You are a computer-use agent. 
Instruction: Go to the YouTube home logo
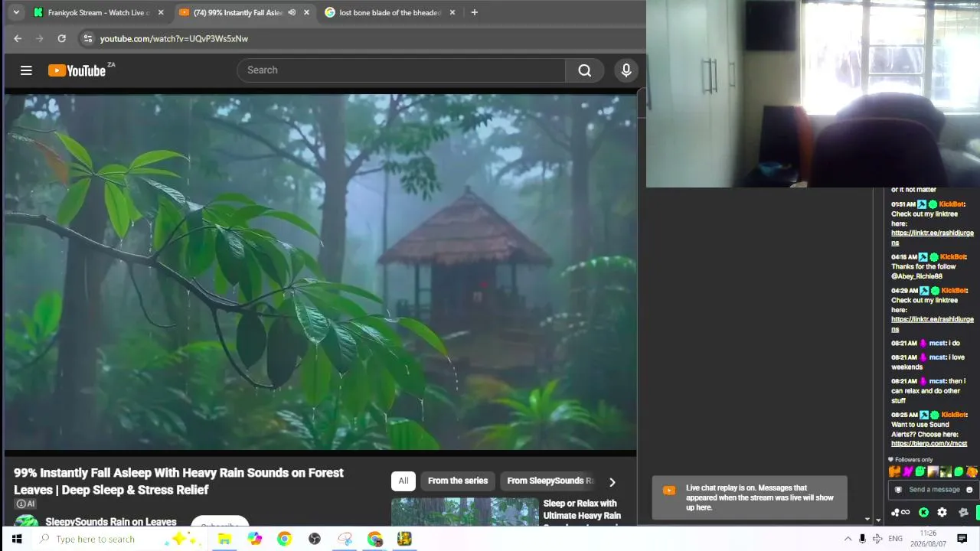click(x=77, y=70)
